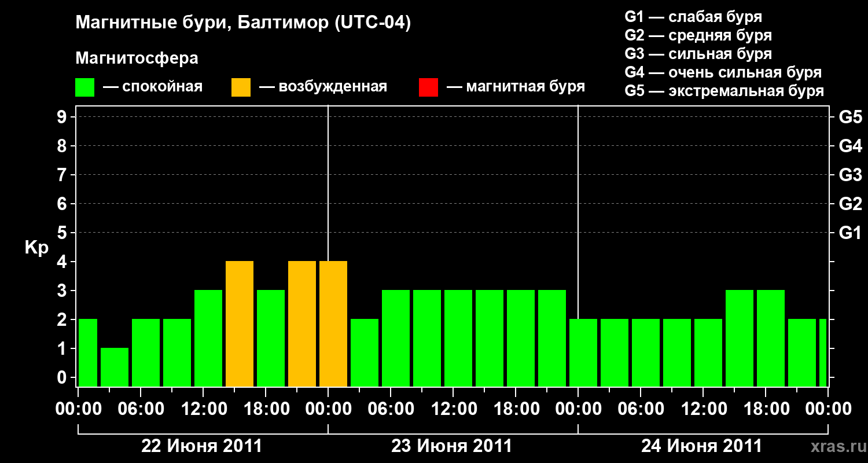Click the G5 scale label
Image resolution: width=868 pixels, height=463 pixels.
[x=851, y=117]
